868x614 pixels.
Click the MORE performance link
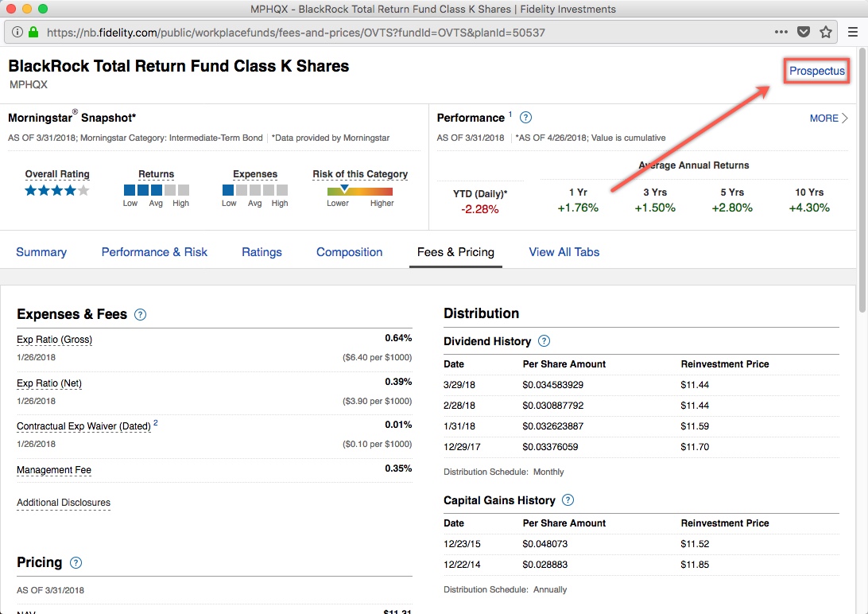[828, 118]
